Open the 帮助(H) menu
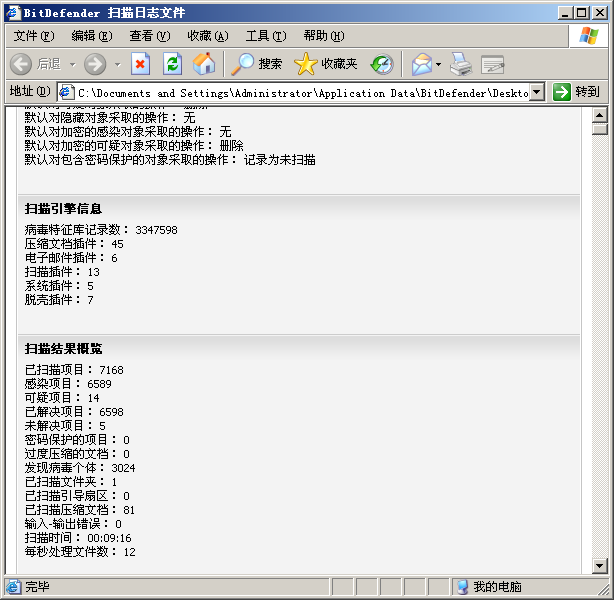Screen dimensions: 614x600 coord(324,36)
